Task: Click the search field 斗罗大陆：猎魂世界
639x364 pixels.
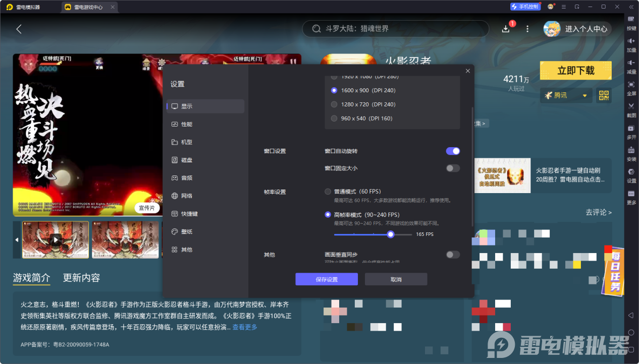Action: (395, 29)
